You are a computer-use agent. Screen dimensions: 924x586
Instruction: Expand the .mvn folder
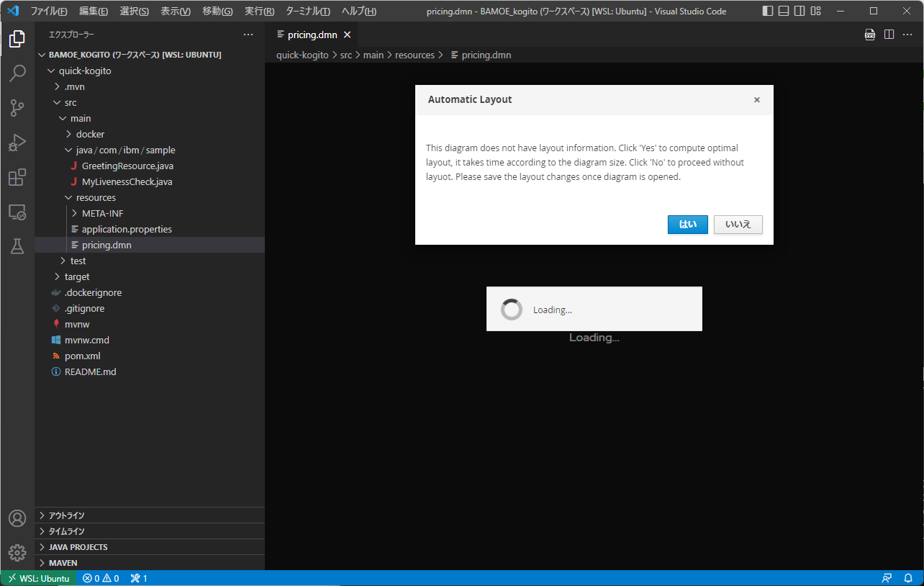coord(150,86)
